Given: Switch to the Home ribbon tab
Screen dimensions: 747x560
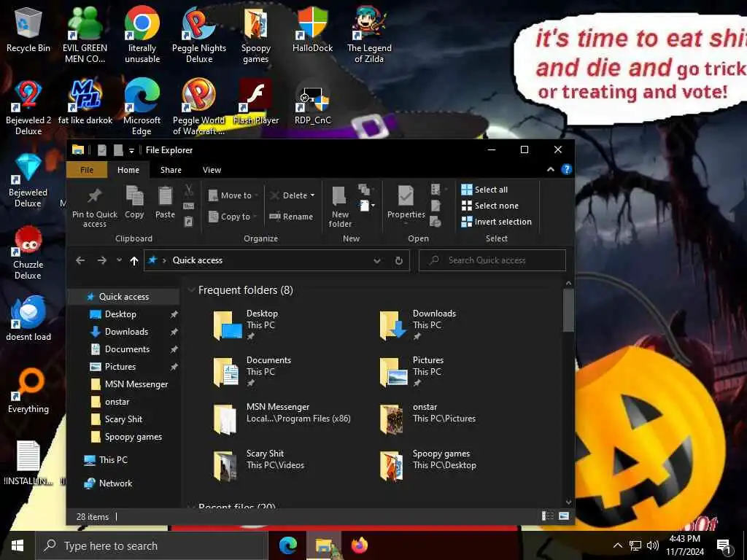Looking at the screenshot, I should point(128,170).
